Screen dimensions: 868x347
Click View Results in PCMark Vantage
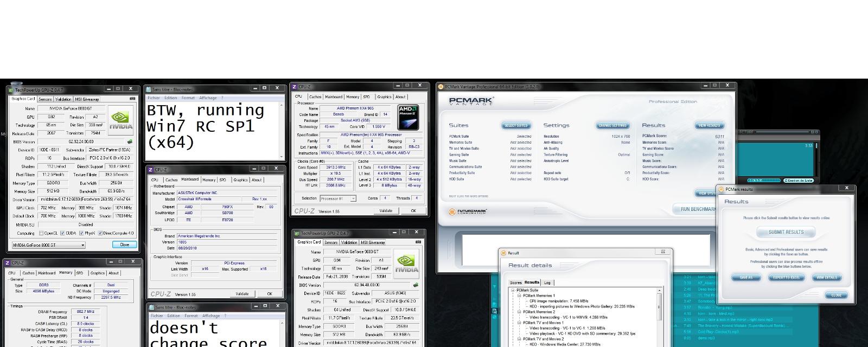tap(709, 125)
